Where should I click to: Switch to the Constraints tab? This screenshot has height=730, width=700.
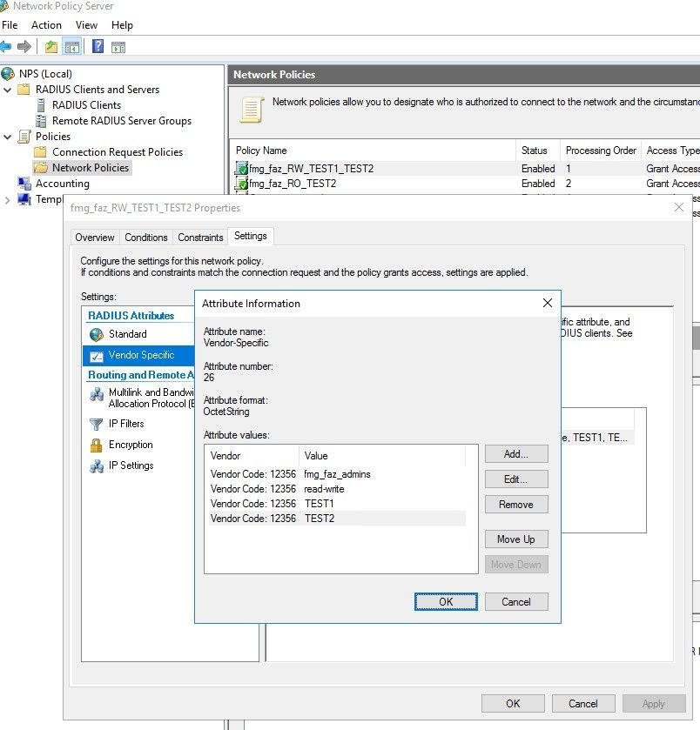(x=200, y=238)
